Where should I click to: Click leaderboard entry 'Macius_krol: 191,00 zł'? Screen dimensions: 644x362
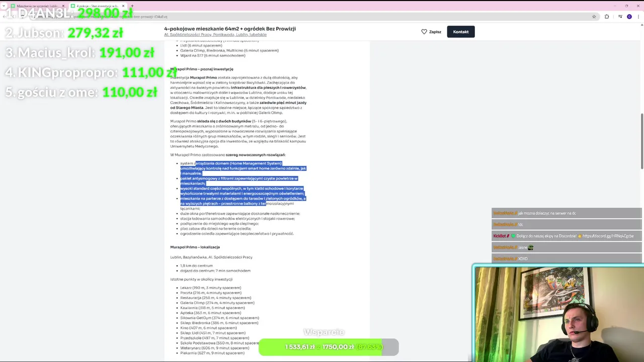(x=79, y=52)
